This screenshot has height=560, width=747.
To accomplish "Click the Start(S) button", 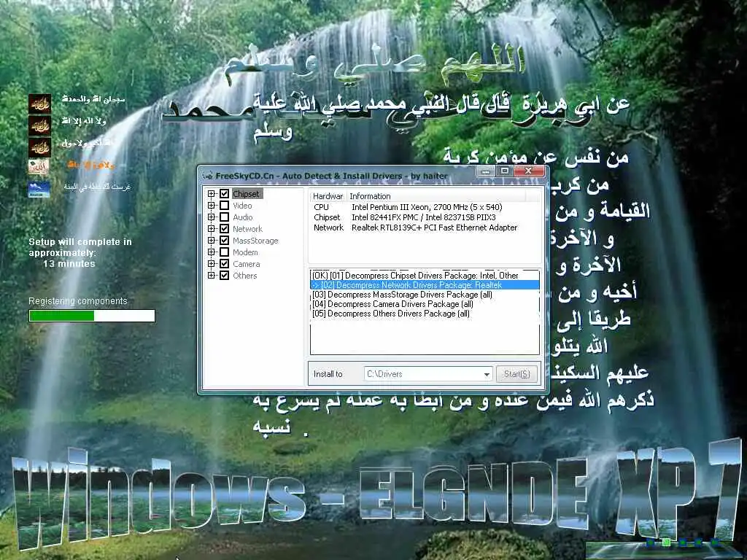I will [517, 374].
